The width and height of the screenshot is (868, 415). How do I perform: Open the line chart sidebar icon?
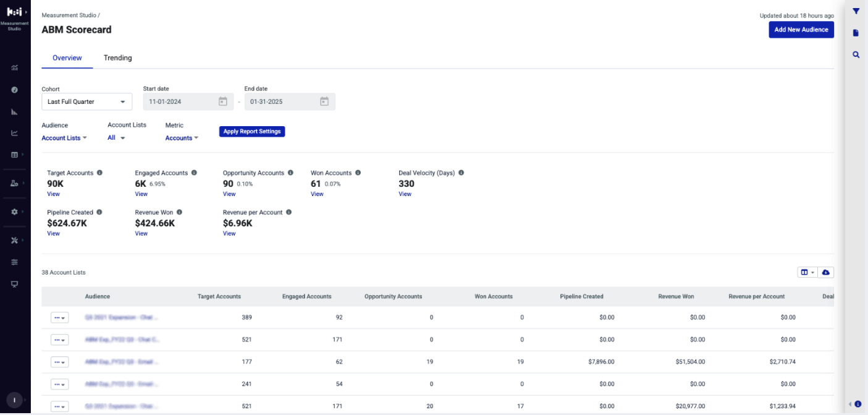click(x=15, y=133)
